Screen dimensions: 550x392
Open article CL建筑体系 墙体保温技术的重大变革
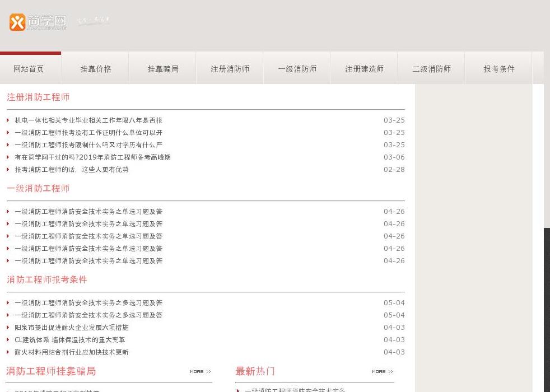pyautogui.click(x=70, y=340)
